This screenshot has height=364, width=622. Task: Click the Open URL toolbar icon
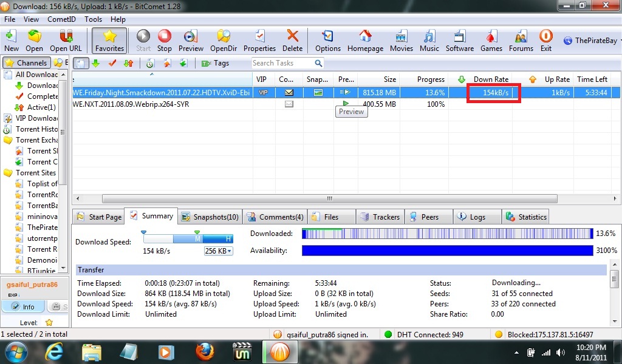[x=66, y=41]
